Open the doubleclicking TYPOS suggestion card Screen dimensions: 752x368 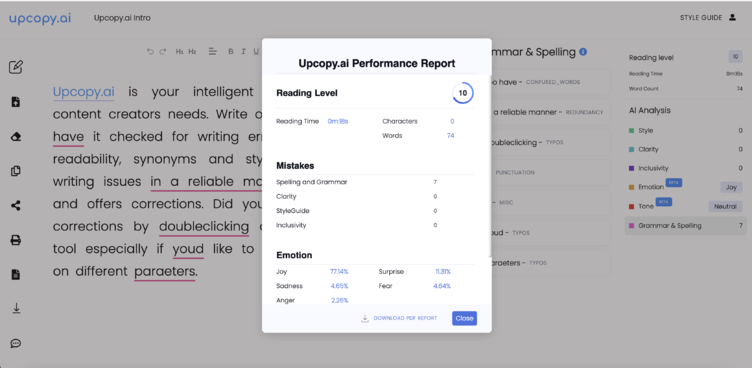pos(551,142)
